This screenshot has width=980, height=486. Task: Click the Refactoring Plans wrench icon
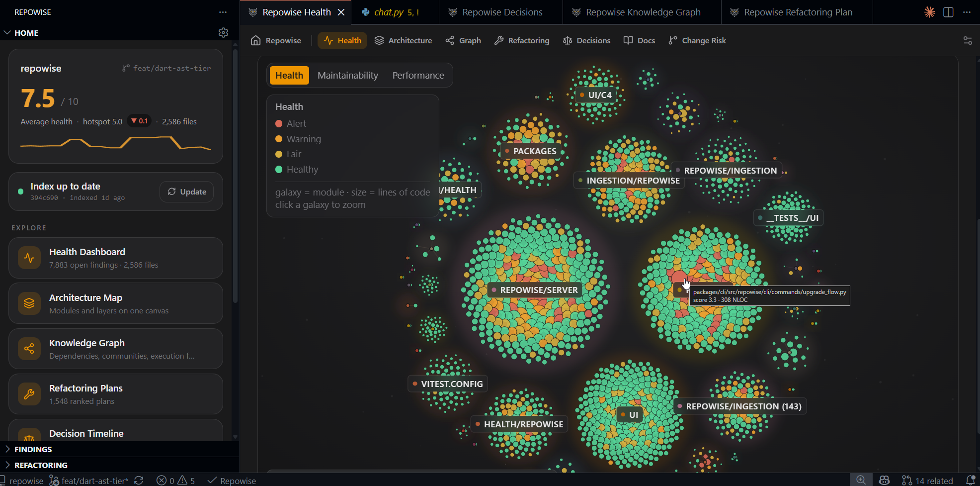[29, 394]
